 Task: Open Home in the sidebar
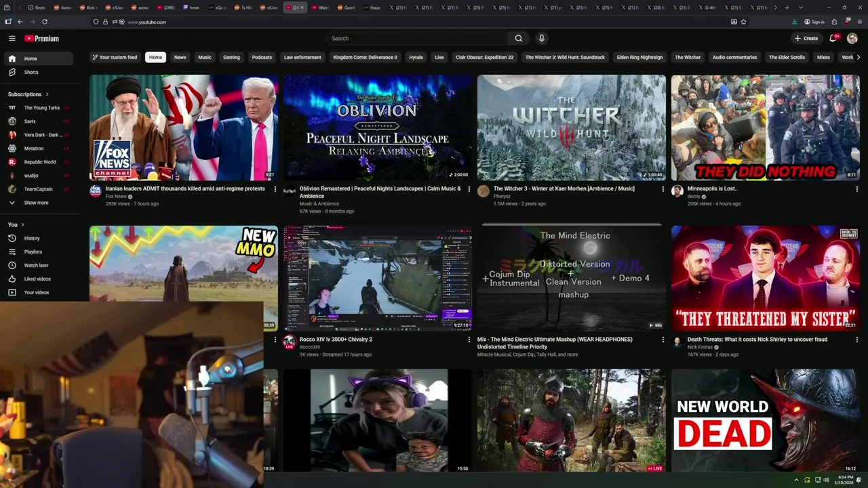pos(37,58)
